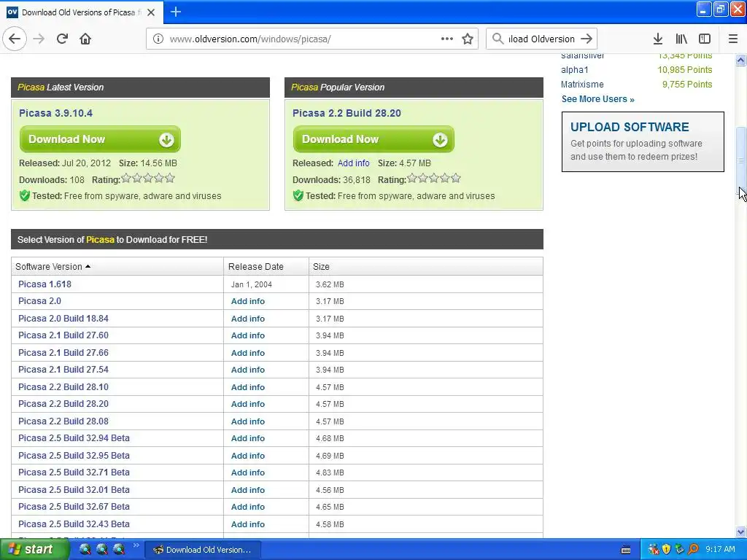Click the See More Users link

coord(598,99)
